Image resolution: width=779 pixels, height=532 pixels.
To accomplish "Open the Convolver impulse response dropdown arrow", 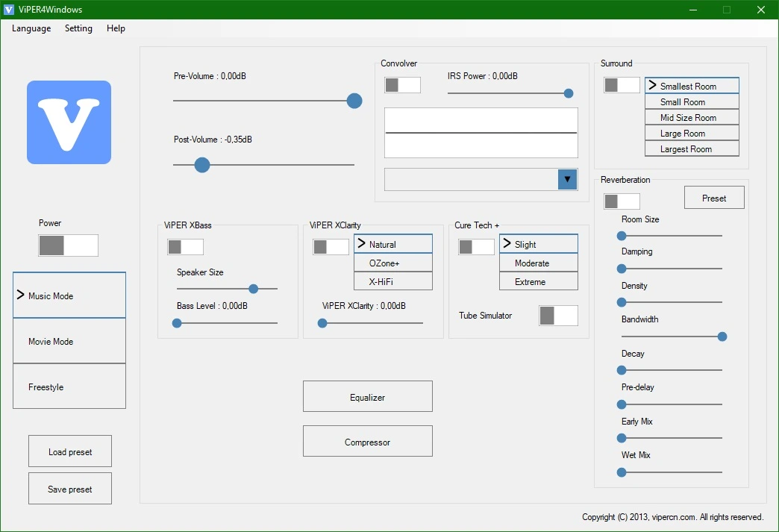I will click(567, 179).
